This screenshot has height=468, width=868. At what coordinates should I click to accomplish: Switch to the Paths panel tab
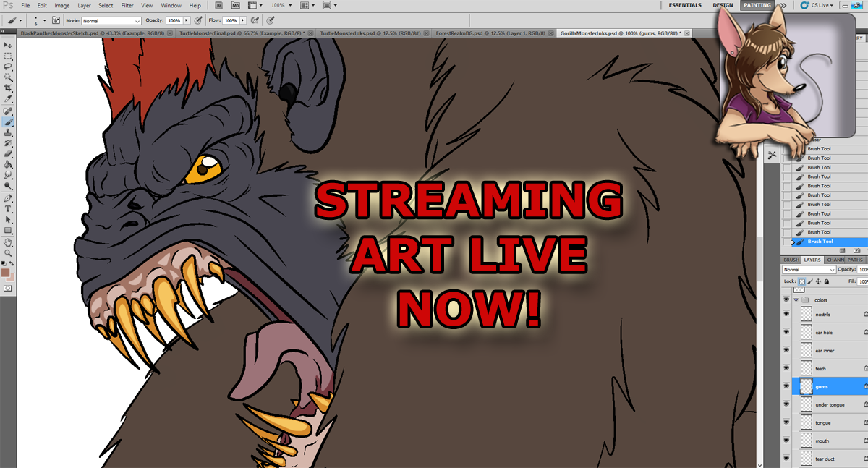point(855,260)
